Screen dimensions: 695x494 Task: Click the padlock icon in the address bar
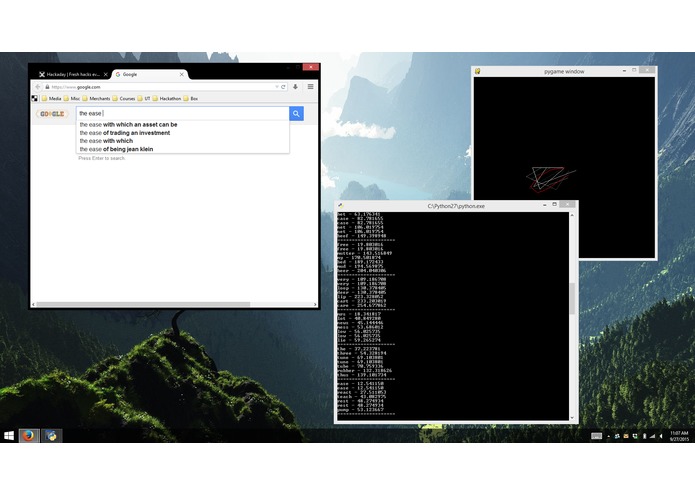point(47,87)
